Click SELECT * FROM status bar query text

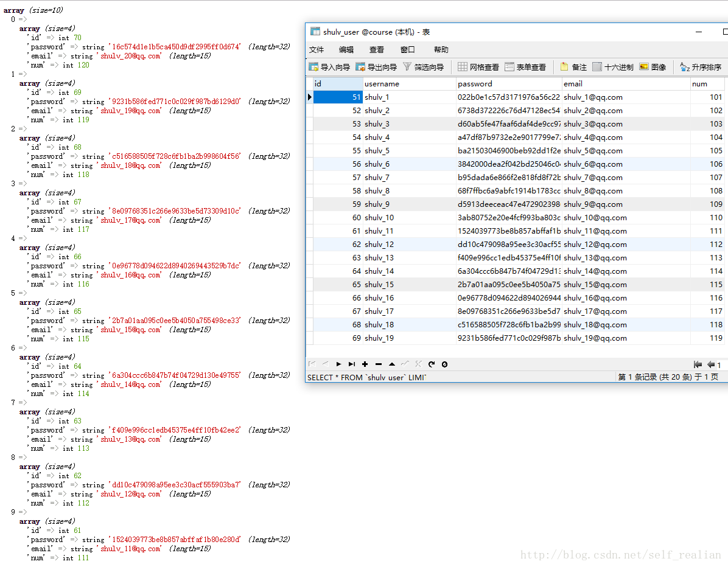coord(367,377)
